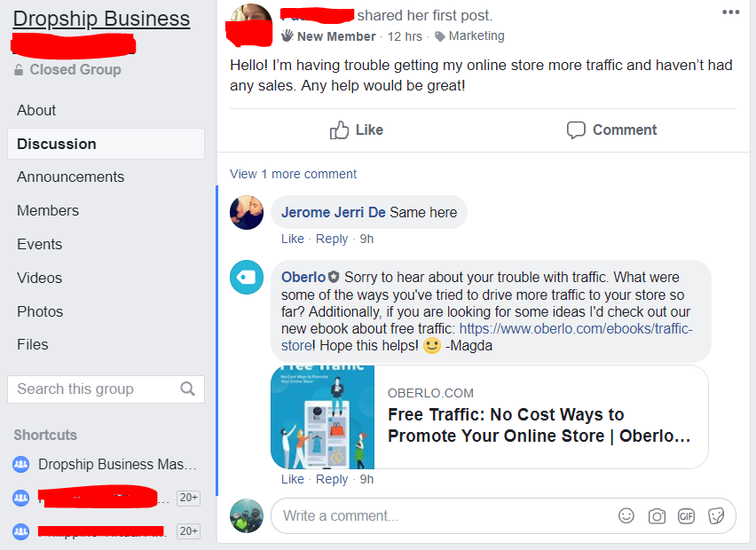
Task: Reply to Jerome Jerri De's comment
Action: (332, 240)
